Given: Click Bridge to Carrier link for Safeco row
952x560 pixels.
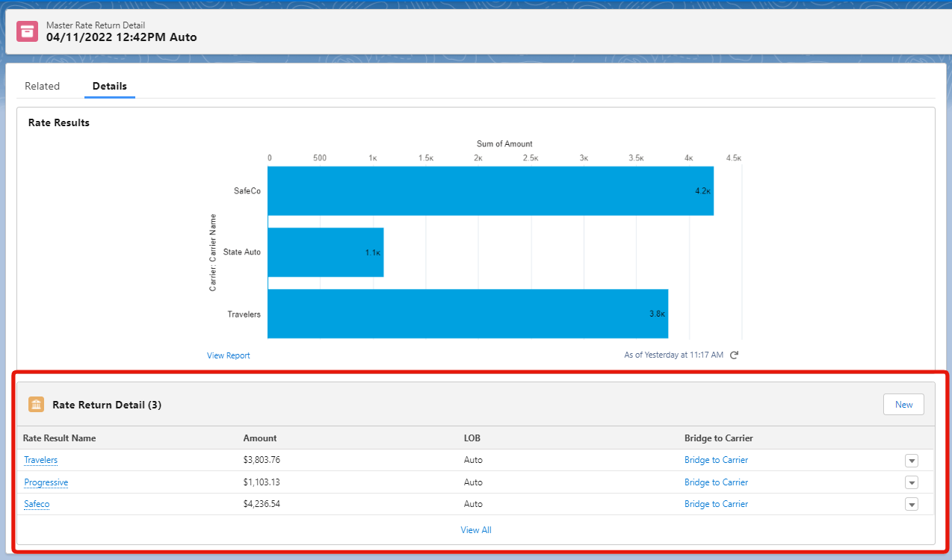Looking at the screenshot, I should (716, 504).
